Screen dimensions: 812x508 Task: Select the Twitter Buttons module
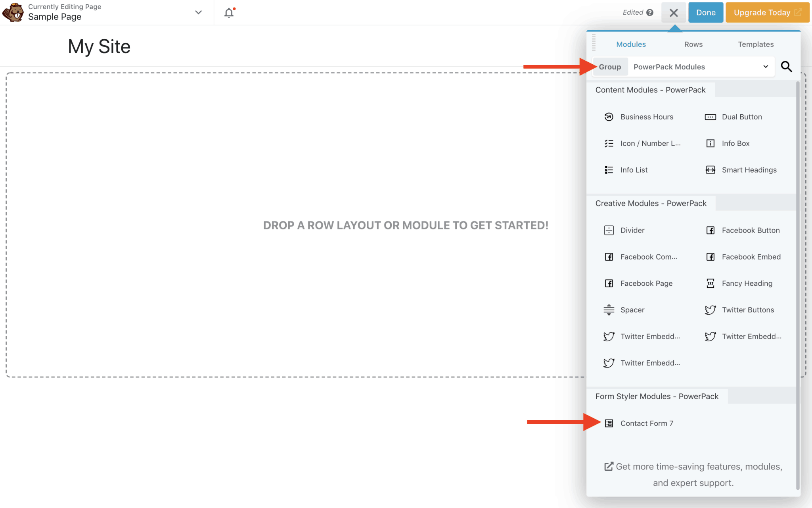click(x=747, y=310)
